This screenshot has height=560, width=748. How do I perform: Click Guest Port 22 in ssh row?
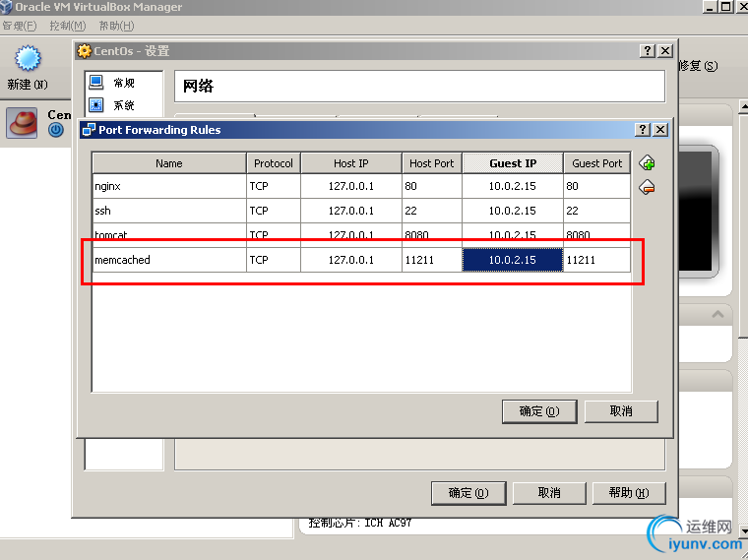(597, 211)
